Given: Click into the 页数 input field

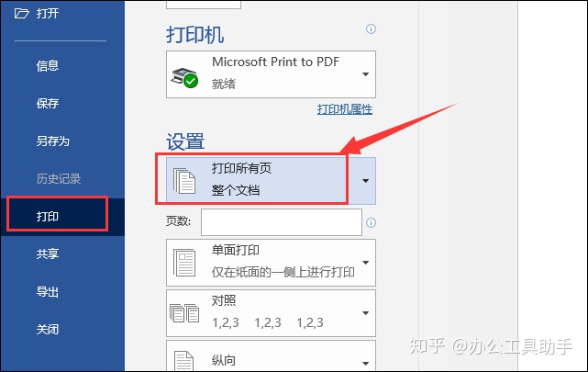Looking at the screenshot, I should point(282,222).
